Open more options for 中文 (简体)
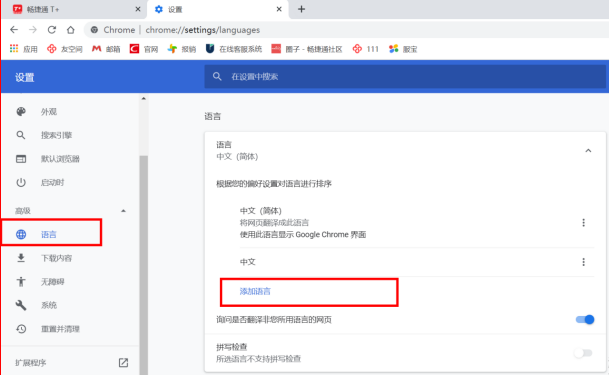This screenshot has height=375, width=609. coord(583,222)
